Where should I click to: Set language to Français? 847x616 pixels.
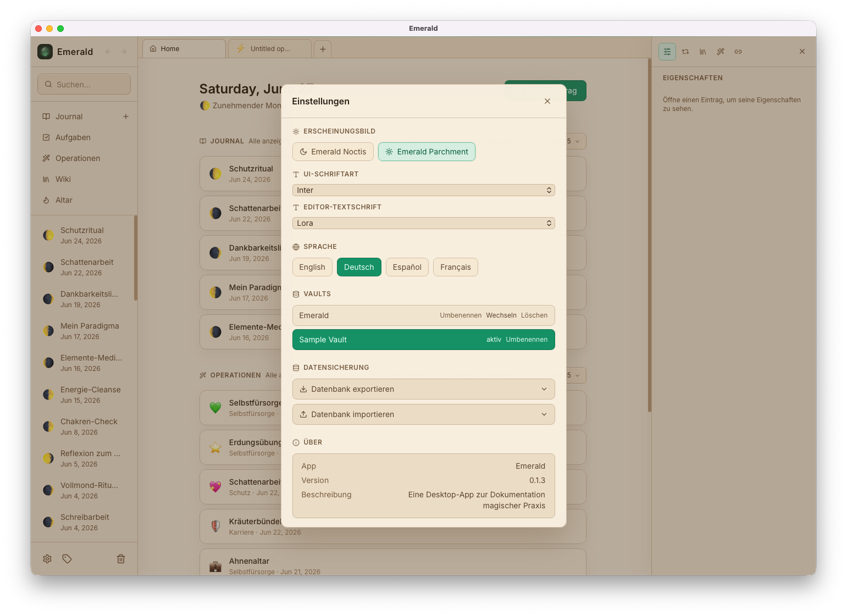456,267
